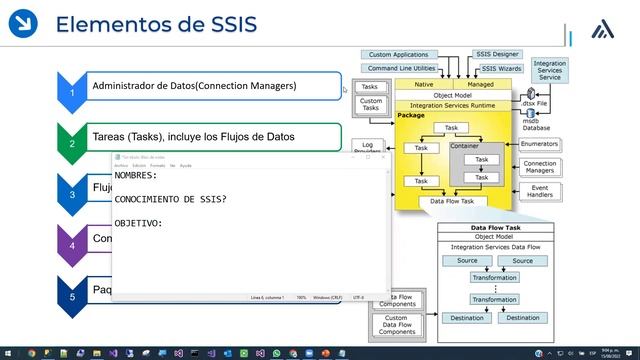Open Google Chrome from the taskbar
Screen dimensions: 640x360
coord(31,353)
